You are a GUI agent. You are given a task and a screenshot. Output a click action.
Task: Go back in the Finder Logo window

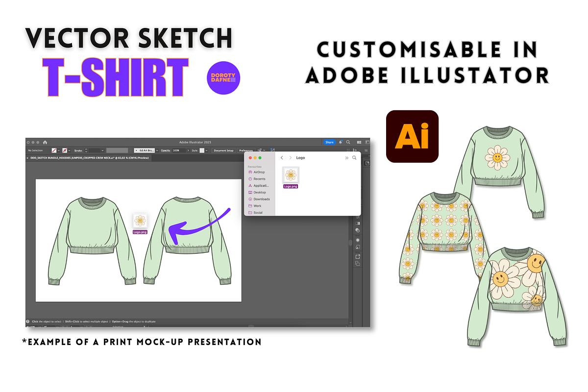coord(282,158)
